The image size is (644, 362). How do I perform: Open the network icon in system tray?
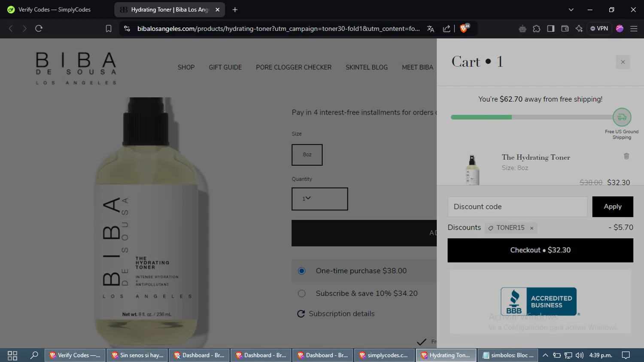coord(568,356)
